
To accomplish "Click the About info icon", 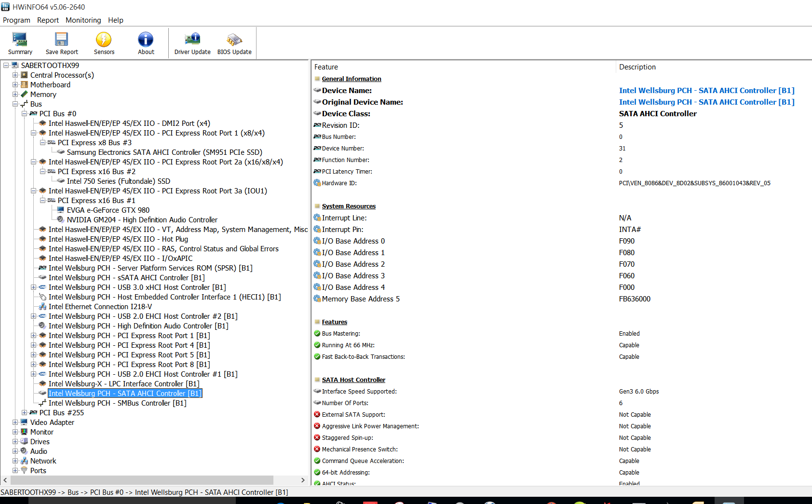I will pyautogui.click(x=146, y=40).
